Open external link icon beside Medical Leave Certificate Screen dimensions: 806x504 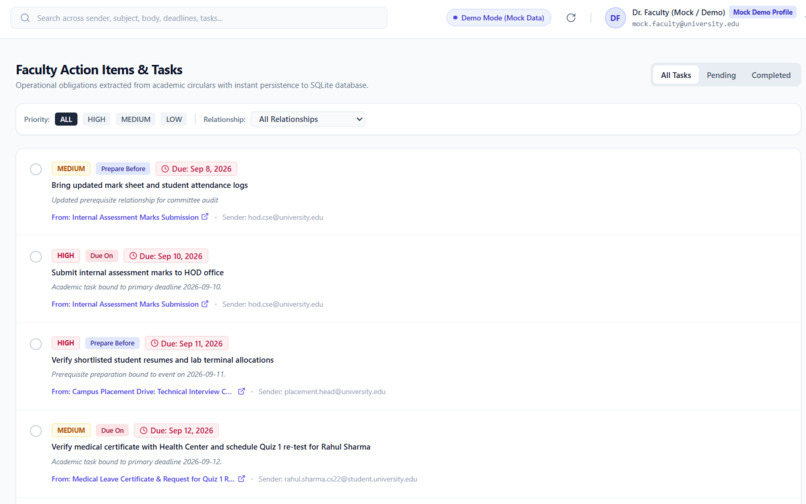[241, 479]
